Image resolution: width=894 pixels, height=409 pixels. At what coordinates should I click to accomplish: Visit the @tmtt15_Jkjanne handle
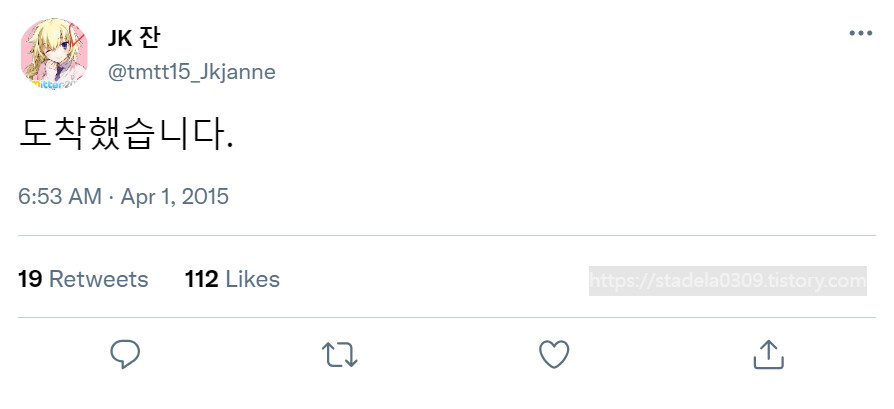pyautogui.click(x=191, y=72)
